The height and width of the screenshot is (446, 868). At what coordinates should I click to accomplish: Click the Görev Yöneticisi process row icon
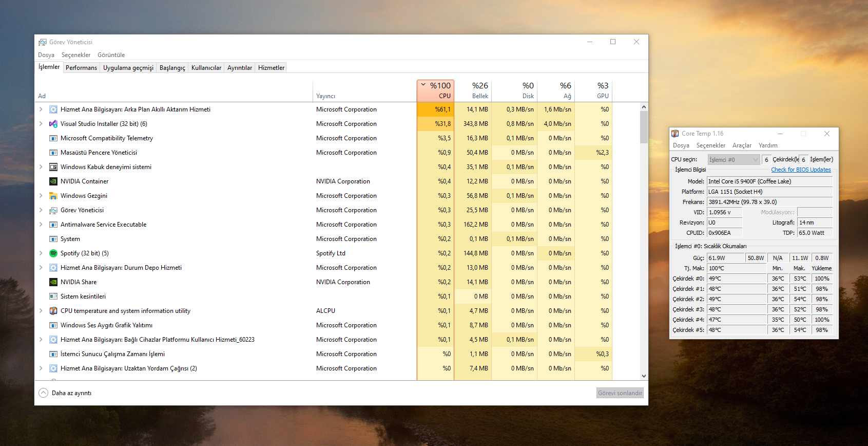[53, 210]
